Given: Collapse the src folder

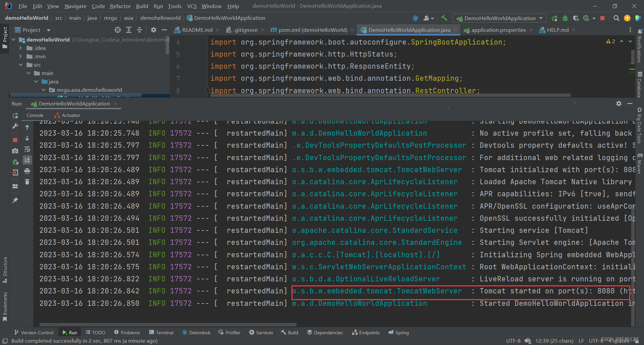Looking at the screenshot, I should (x=20, y=65).
